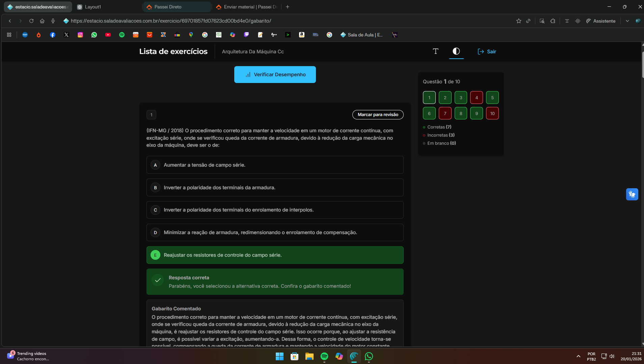
Task: Switch to the Layout1 tab
Action: [107, 7]
